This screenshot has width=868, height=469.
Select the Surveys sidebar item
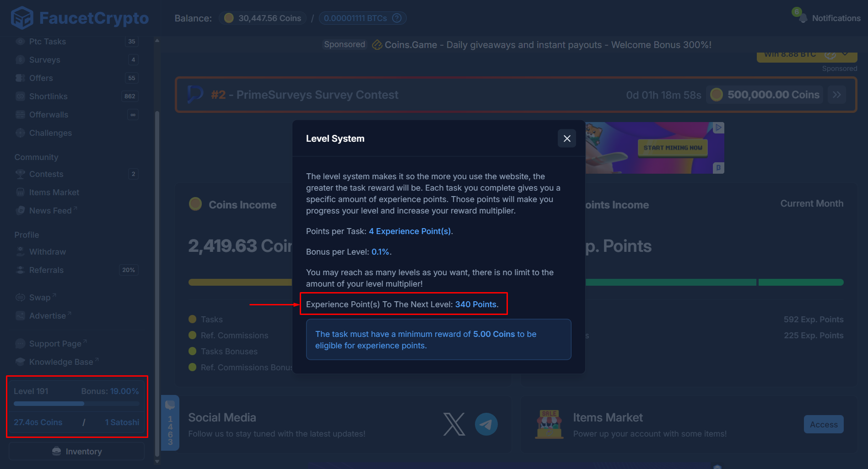coord(44,59)
